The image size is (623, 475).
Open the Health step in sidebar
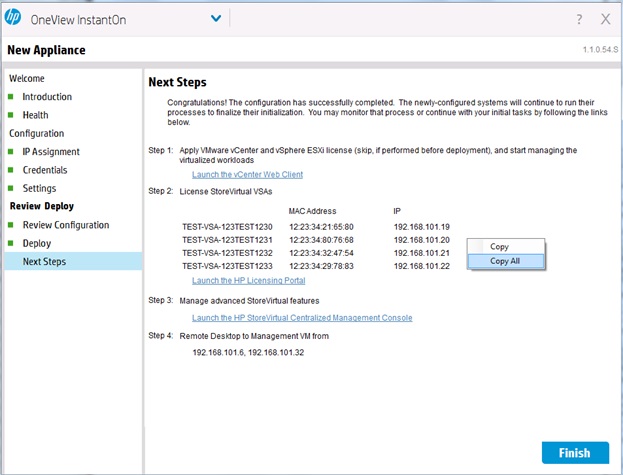point(35,115)
